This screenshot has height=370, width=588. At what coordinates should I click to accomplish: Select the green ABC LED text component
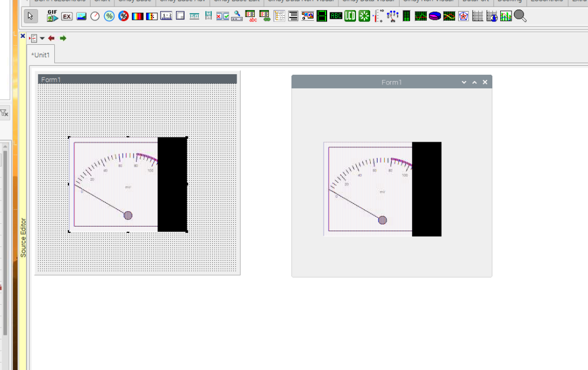coord(336,16)
